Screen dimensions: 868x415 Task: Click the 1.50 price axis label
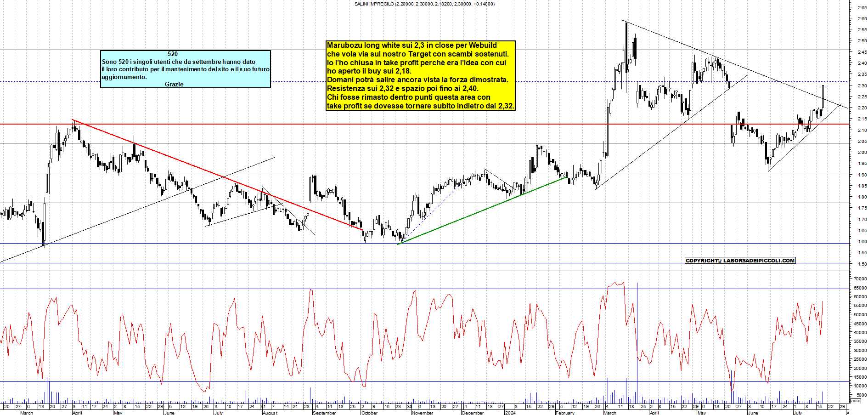coord(862,264)
